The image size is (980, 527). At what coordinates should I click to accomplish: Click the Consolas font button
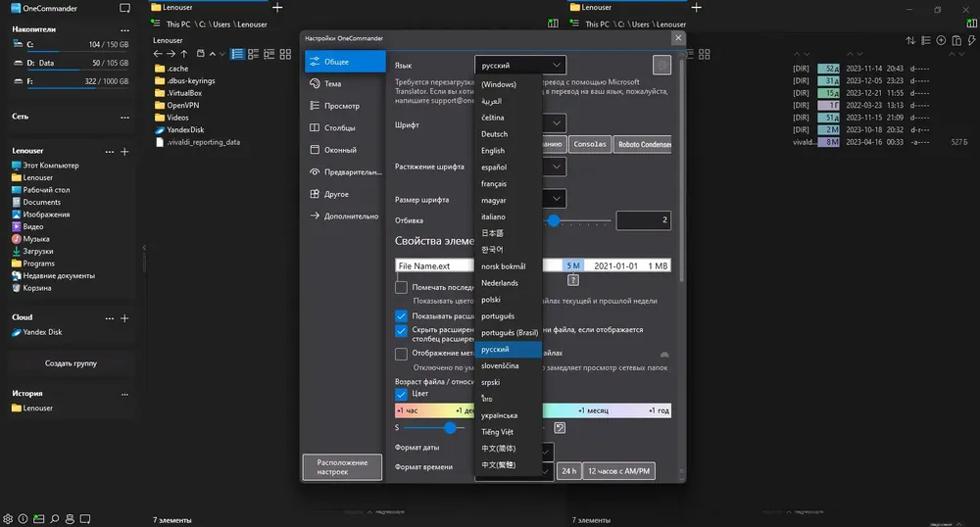pos(589,144)
